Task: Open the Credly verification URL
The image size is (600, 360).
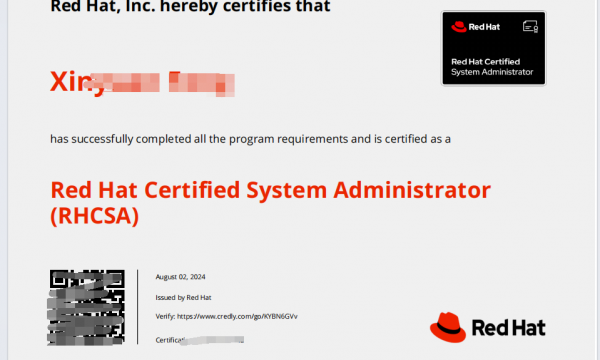Action: click(237, 316)
